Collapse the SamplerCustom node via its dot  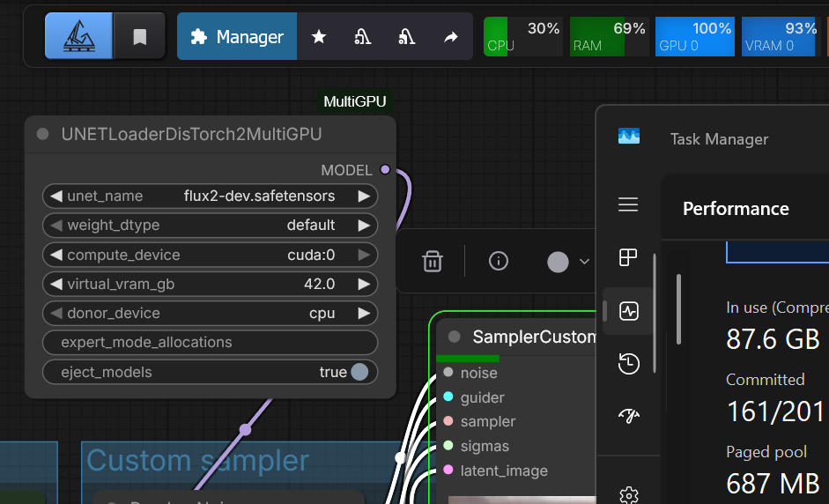point(455,337)
